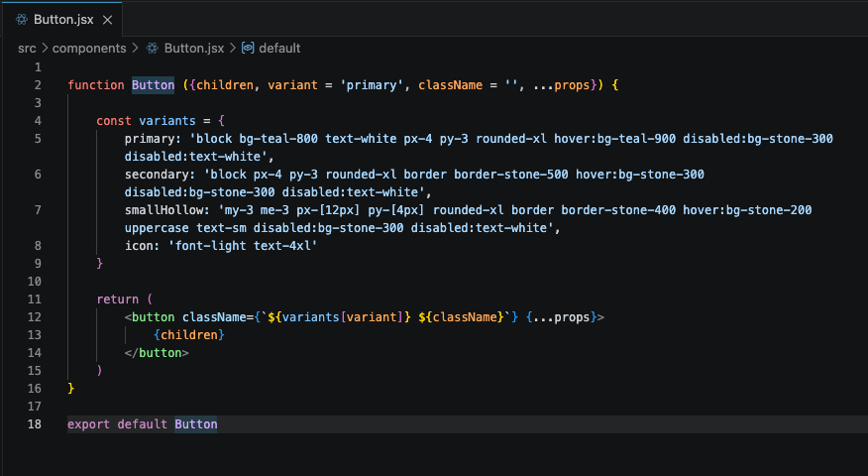Click the 'default' keyword on line 18

click(143, 424)
